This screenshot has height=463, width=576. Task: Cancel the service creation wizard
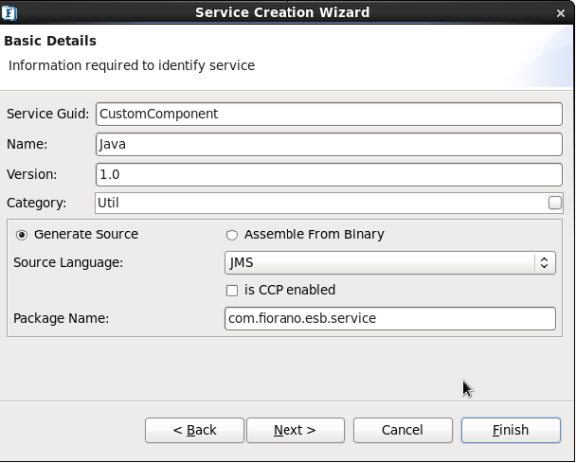[403, 430]
